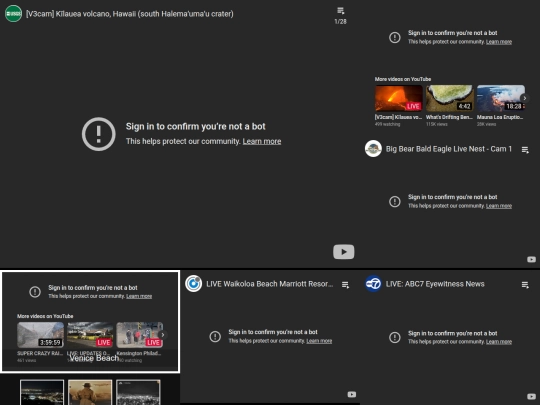Click the Waikoloa Beach Marriott channel avatar
The image size is (540, 405).
(194, 284)
